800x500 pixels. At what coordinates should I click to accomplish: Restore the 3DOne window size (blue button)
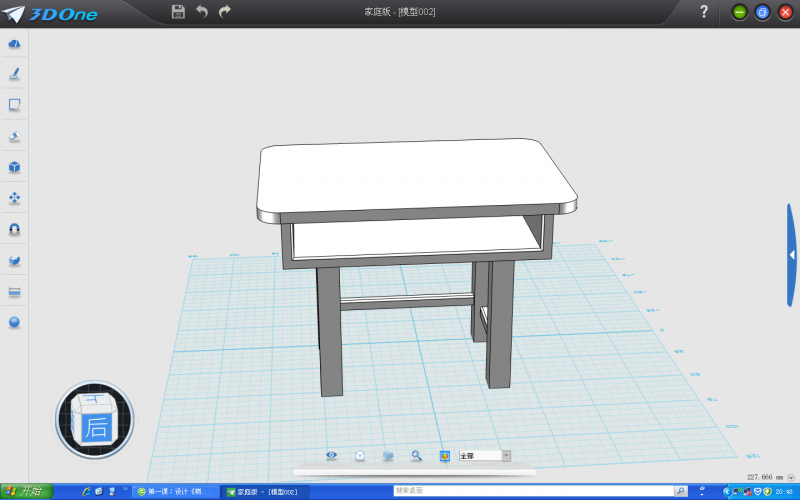(x=762, y=12)
